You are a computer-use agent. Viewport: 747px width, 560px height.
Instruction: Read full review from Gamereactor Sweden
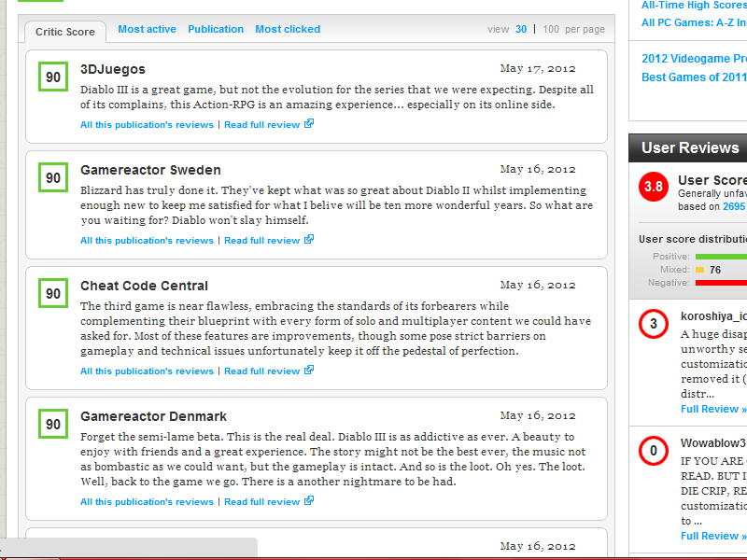pos(262,241)
